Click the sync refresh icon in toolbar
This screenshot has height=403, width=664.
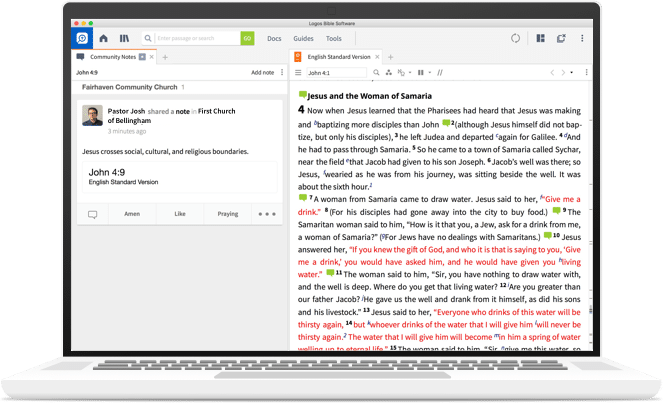(x=515, y=38)
